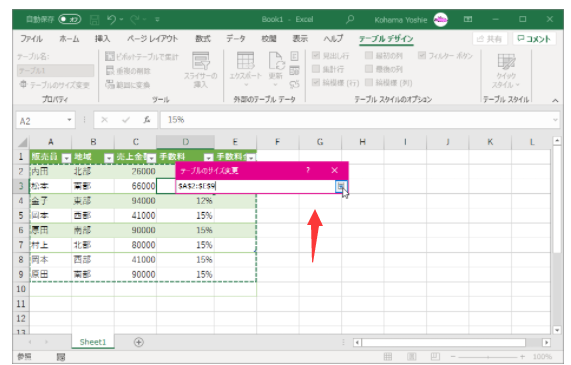Close the テーブルのサイズ変更 dialog
Screen dimensions: 571x365
point(335,170)
